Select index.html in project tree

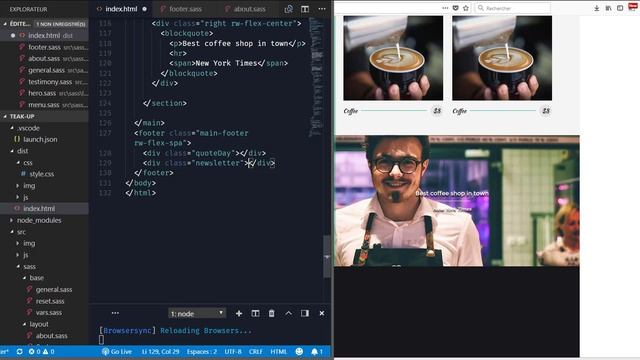point(44,209)
